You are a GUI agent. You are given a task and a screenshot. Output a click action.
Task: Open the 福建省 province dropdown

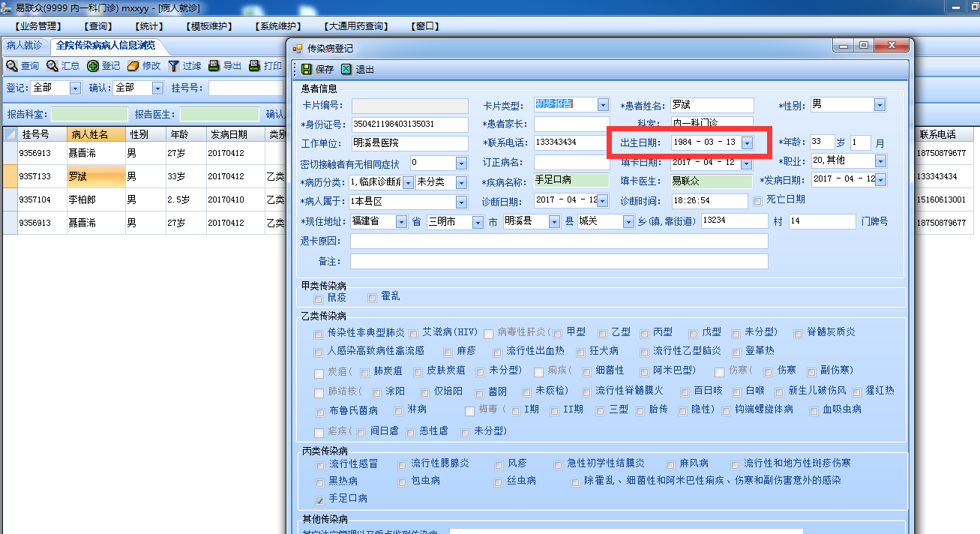(403, 222)
